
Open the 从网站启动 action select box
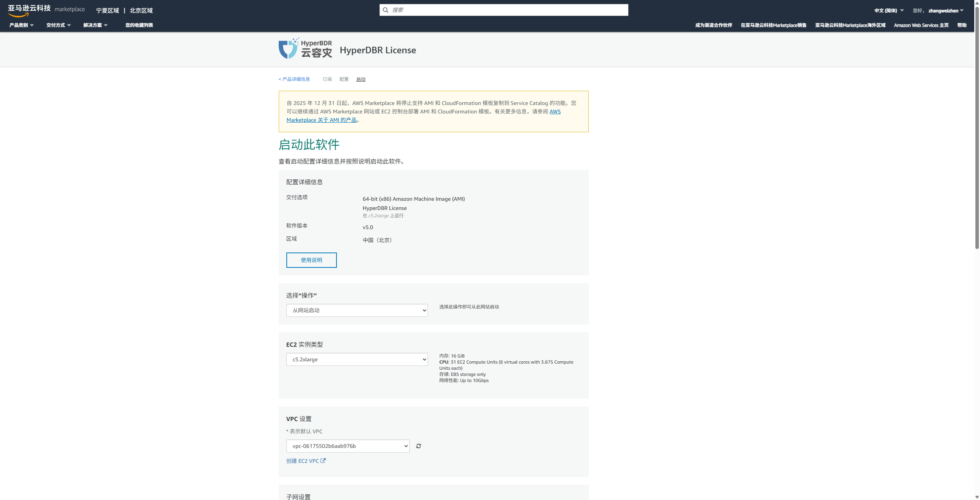(357, 310)
